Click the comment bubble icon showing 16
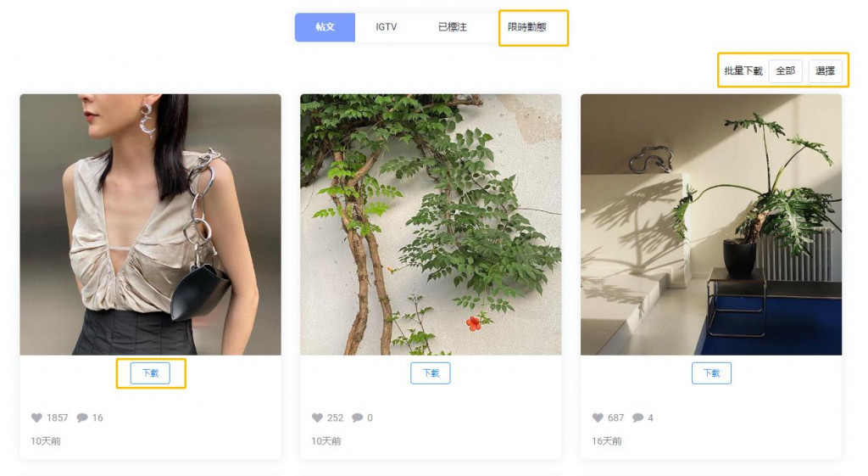This screenshot has width=868, height=476. pyautogui.click(x=82, y=417)
